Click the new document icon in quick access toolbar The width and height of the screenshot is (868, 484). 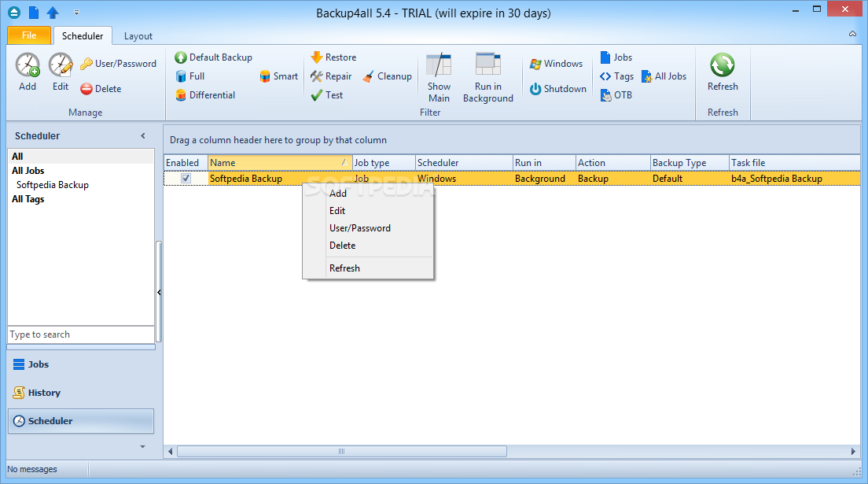click(34, 12)
